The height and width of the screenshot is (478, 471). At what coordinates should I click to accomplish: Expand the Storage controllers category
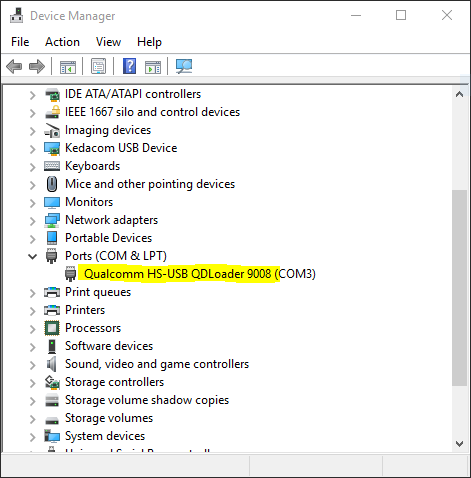point(32,383)
